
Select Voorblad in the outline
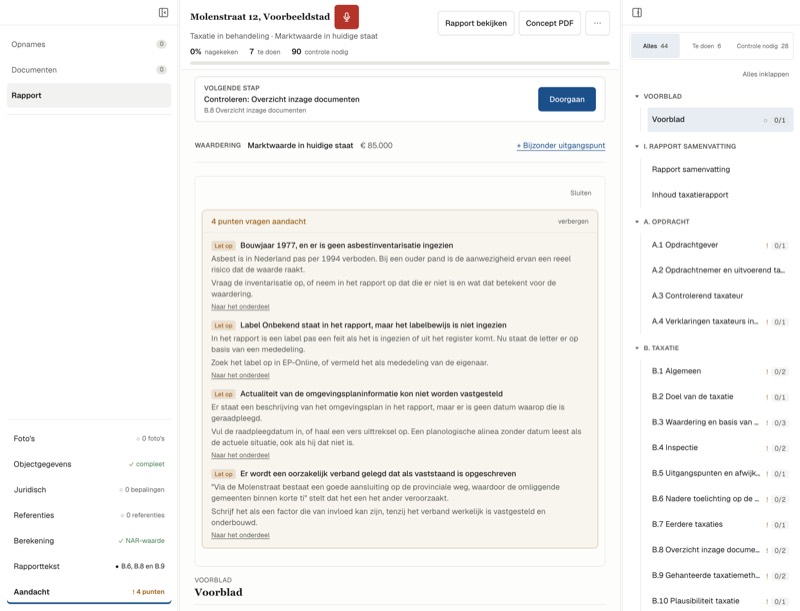[x=718, y=119]
